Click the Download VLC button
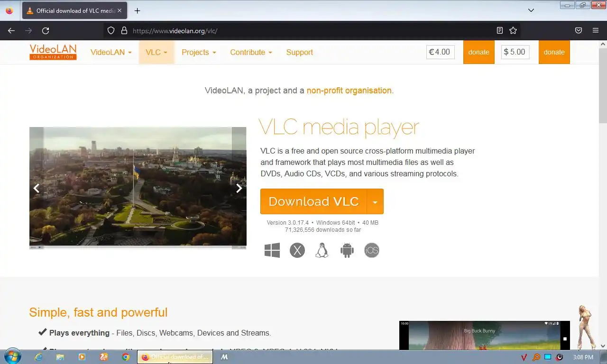Viewport: 607px width, 364px height. click(313, 201)
